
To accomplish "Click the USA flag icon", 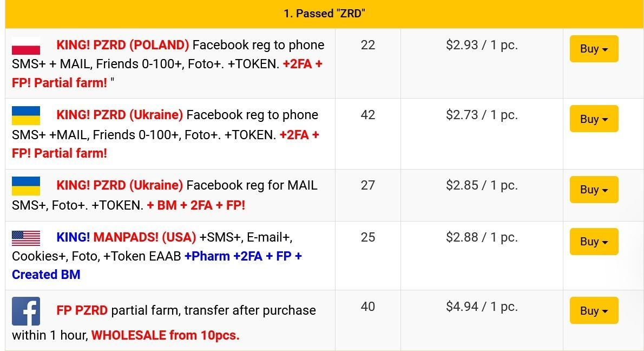I will pos(26,238).
